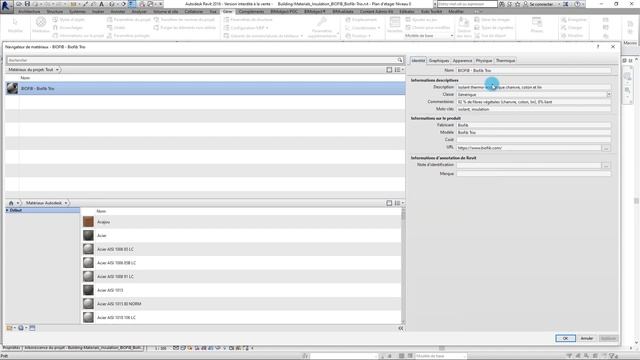Open the Gérer ribbon tab
The width and height of the screenshot is (640, 360).
pyautogui.click(x=227, y=11)
